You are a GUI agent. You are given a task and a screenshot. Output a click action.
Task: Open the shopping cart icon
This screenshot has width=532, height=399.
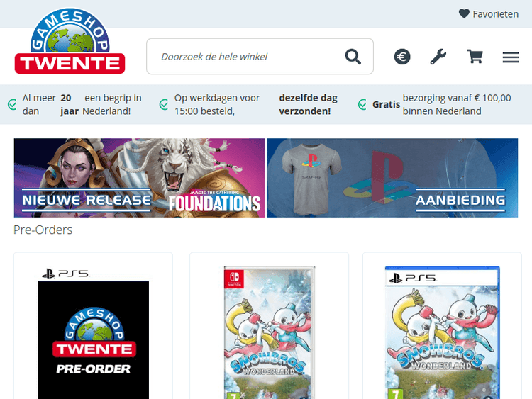pyautogui.click(x=475, y=56)
